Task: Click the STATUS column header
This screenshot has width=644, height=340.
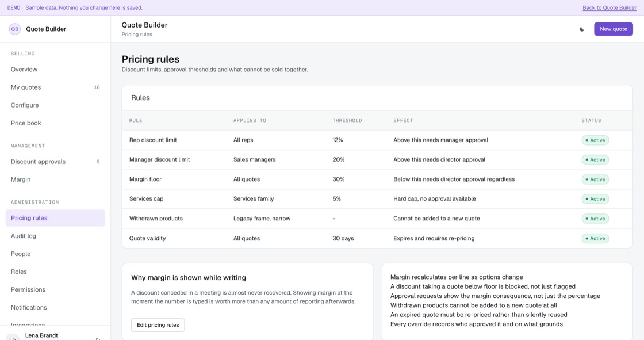Action: (591, 120)
